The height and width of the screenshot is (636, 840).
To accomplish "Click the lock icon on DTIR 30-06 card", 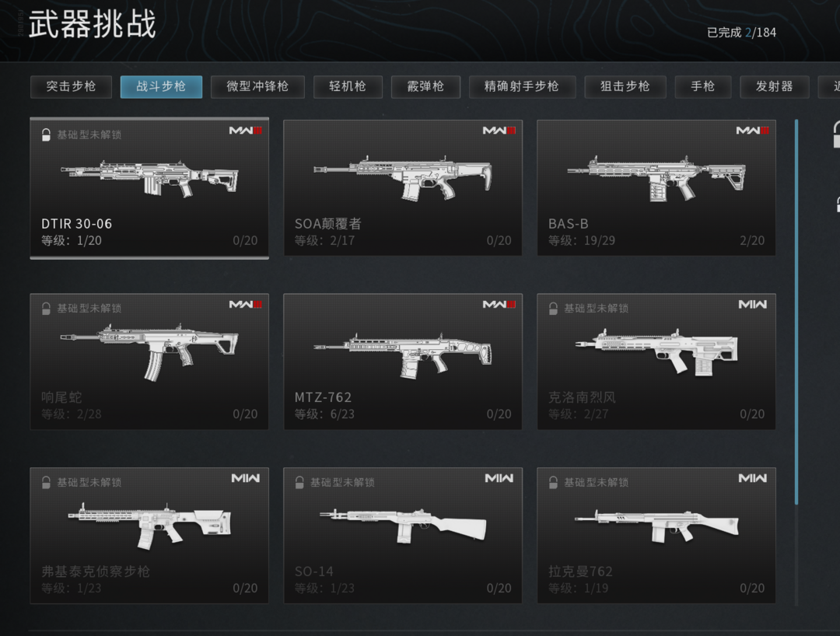I will tap(46, 135).
